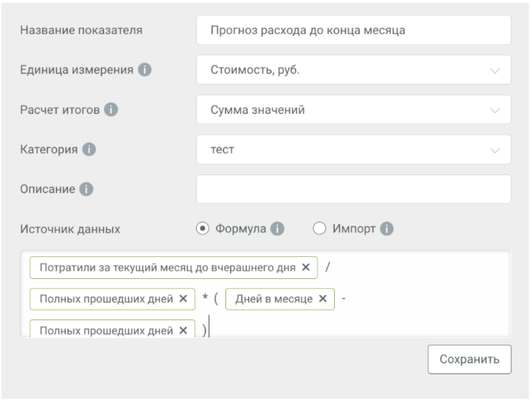Expand the 'Сумма значений' dropdown
The height and width of the screenshot is (400, 532).
353,110
